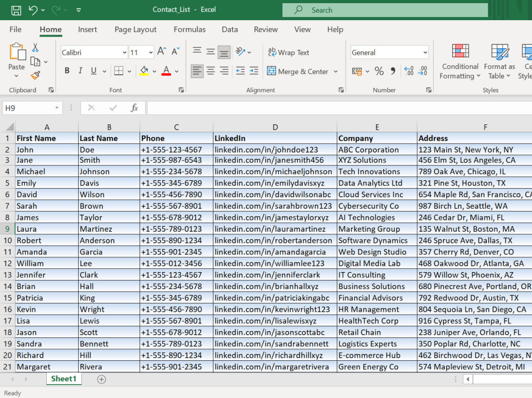Click the Percent Style icon

click(379, 71)
